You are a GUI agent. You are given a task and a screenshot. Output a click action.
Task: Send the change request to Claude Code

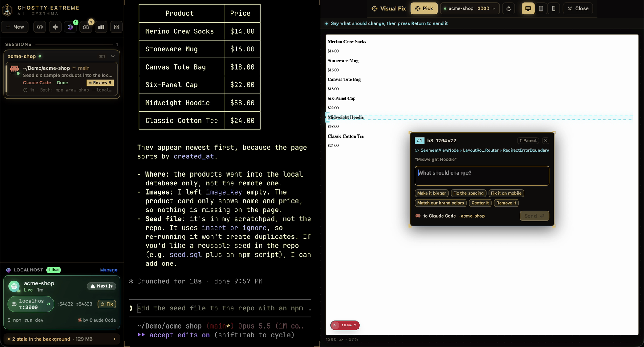534,216
